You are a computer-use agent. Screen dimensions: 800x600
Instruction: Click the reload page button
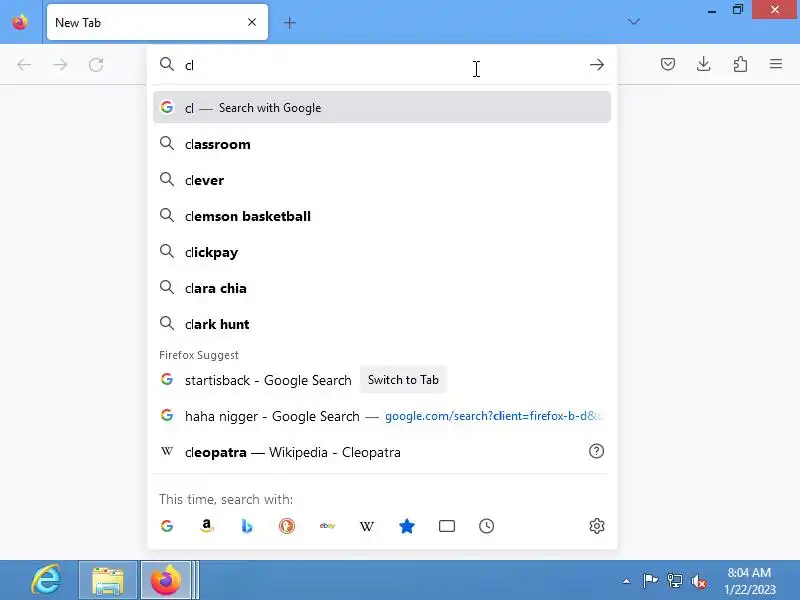96,65
